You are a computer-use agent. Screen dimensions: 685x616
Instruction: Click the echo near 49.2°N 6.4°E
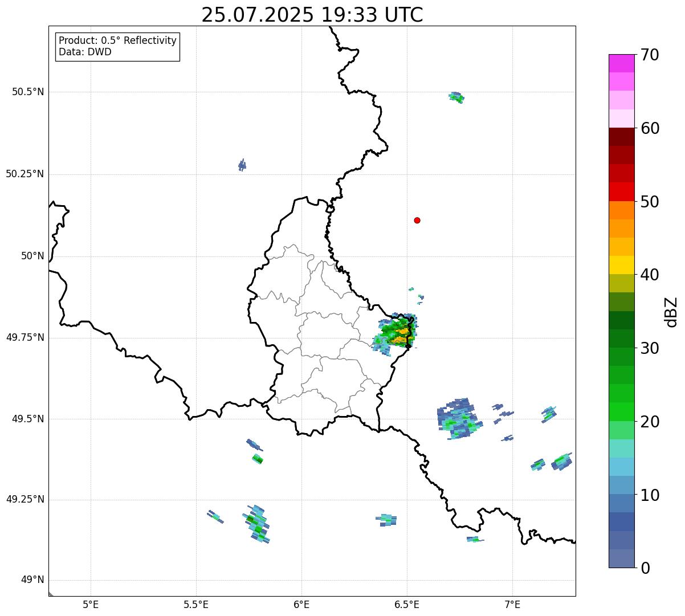[386, 519]
